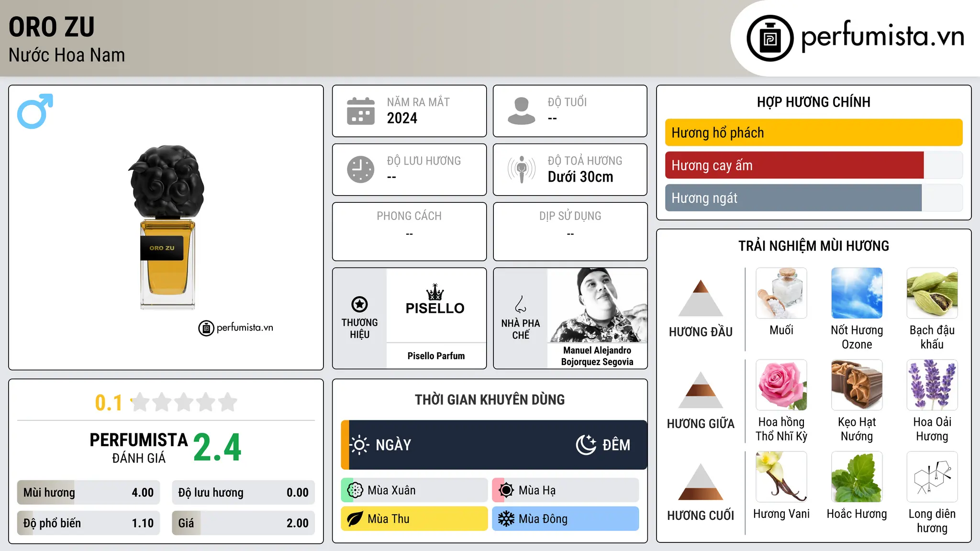Click the Ngày / Đêm time-of-day bar
This screenshot has height=551, width=980.
click(x=494, y=445)
